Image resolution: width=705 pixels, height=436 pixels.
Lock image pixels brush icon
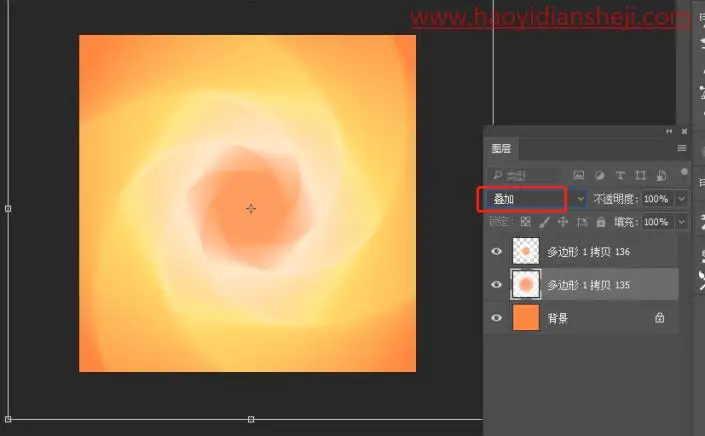click(x=544, y=222)
